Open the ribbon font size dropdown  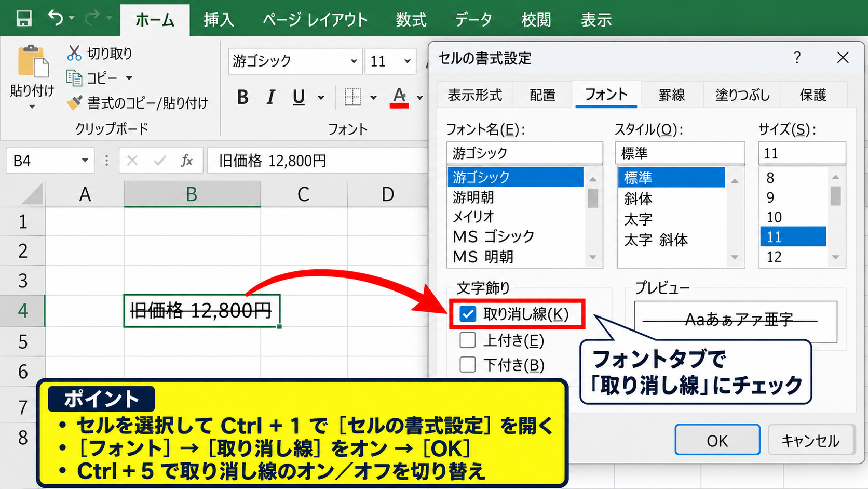[x=408, y=61]
